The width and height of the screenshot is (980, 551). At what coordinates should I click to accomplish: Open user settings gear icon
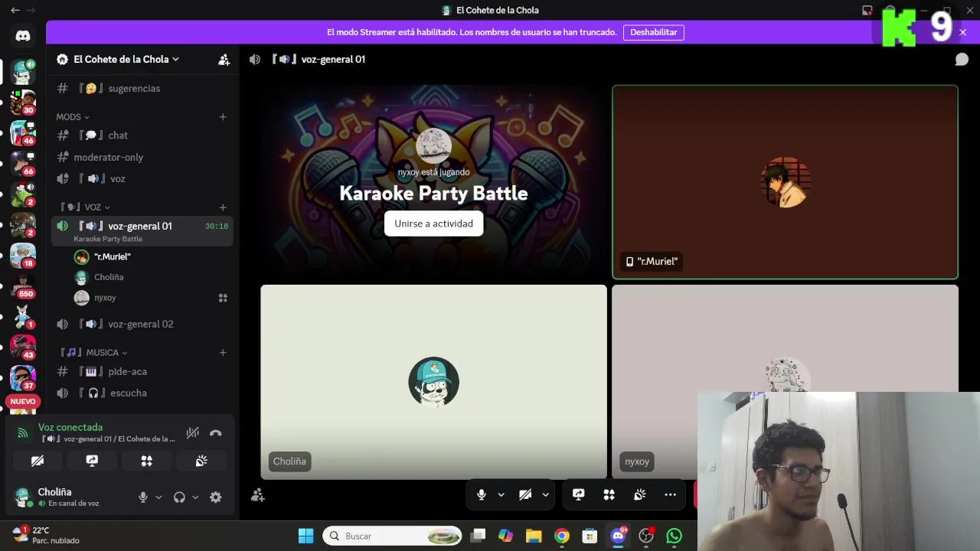click(x=216, y=497)
